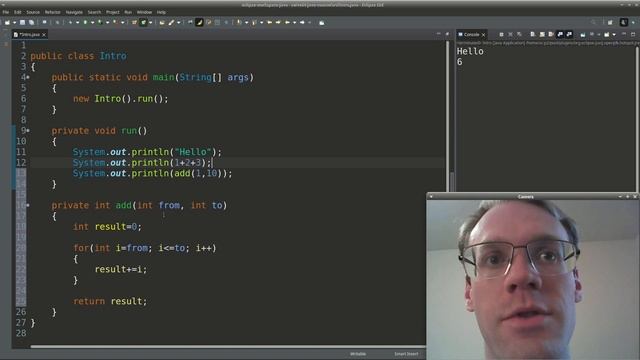Click the New file toolbar icon
The height and width of the screenshot is (360, 640).
click(7, 22)
